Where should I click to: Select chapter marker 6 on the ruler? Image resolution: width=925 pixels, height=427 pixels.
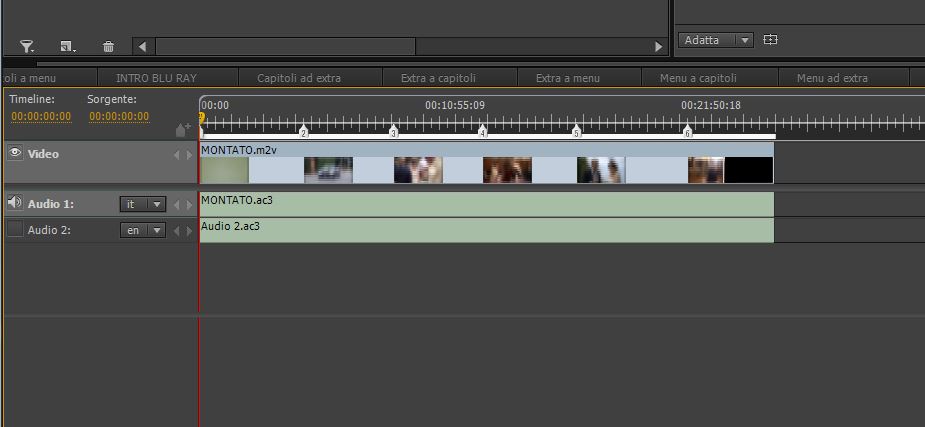tap(687, 132)
